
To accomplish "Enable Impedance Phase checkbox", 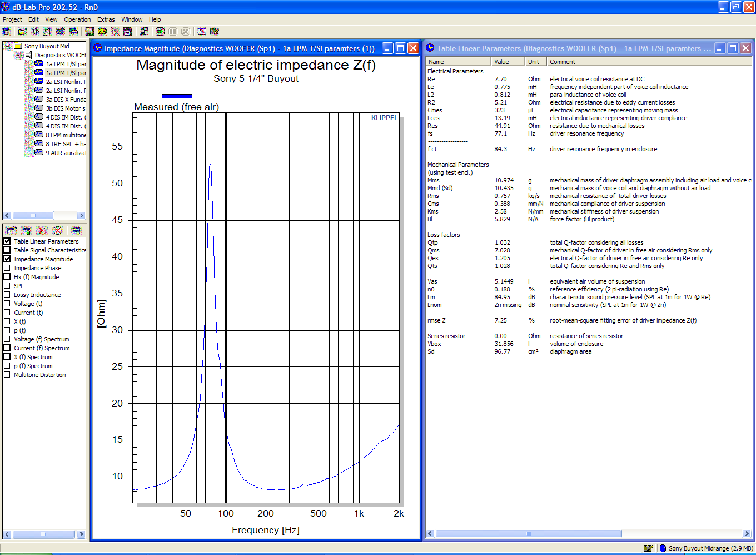I will click(x=7, y=268).
